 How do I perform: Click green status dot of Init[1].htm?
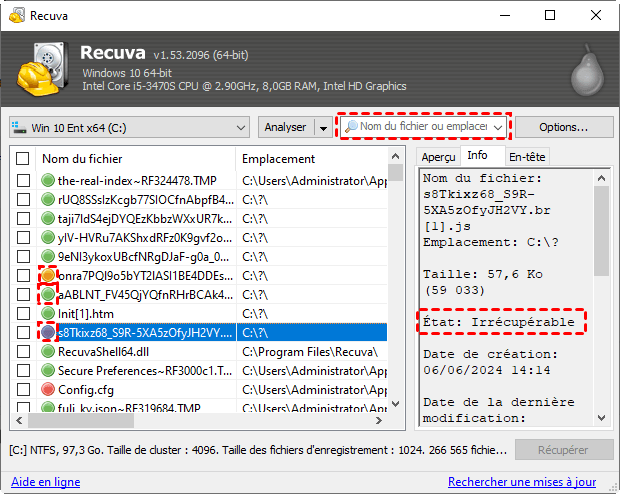[48, 313]
